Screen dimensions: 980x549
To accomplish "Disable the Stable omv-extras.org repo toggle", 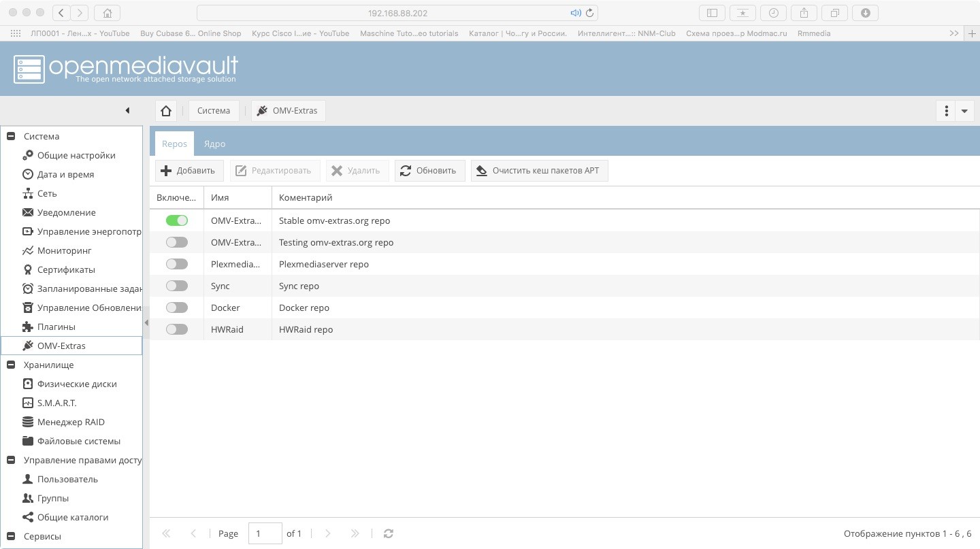I will pyautogui.click(x=177, y=220).
